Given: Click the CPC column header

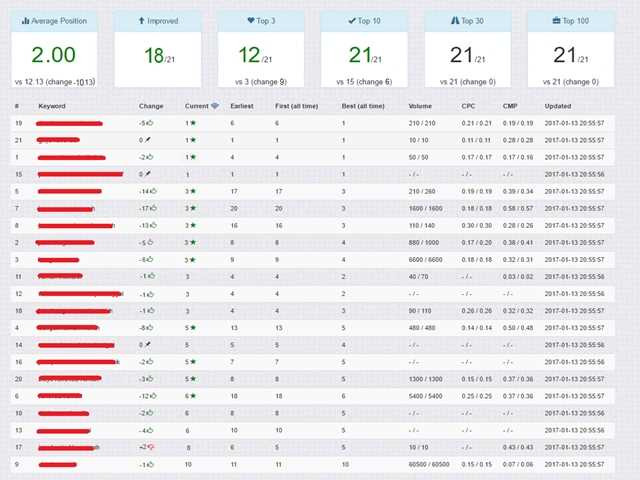Looking at the screenshot, I should (470, 105).
